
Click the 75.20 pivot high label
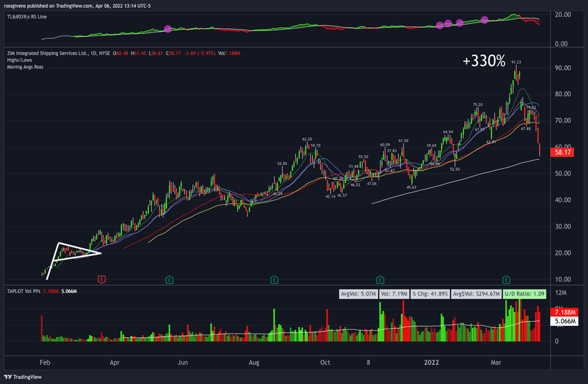pyautogui.click(x=478, y=105)
